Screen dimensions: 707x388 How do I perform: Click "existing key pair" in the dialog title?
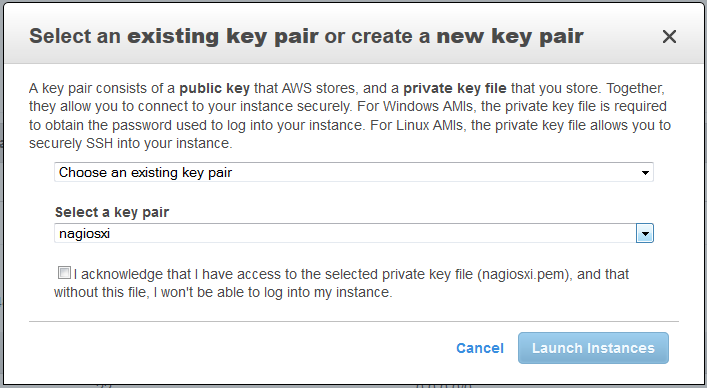click(x=223, y=37)
